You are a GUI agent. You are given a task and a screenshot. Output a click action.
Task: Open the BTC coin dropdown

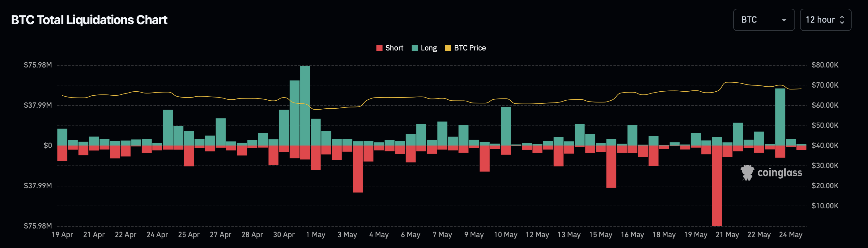pos(763,20)
